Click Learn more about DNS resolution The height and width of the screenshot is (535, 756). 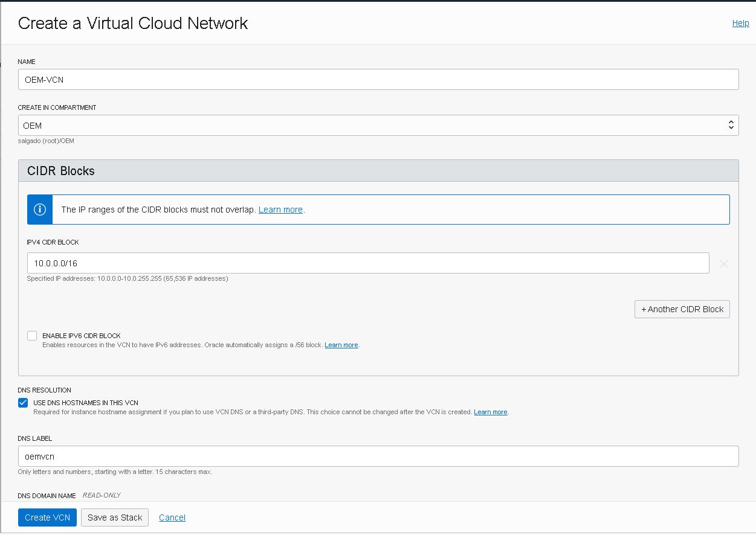[x=491, y=412]
